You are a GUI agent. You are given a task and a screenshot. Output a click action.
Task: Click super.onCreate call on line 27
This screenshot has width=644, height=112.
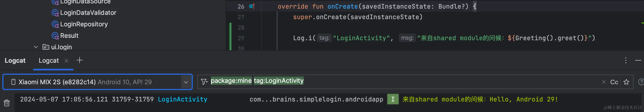(358, 17)
